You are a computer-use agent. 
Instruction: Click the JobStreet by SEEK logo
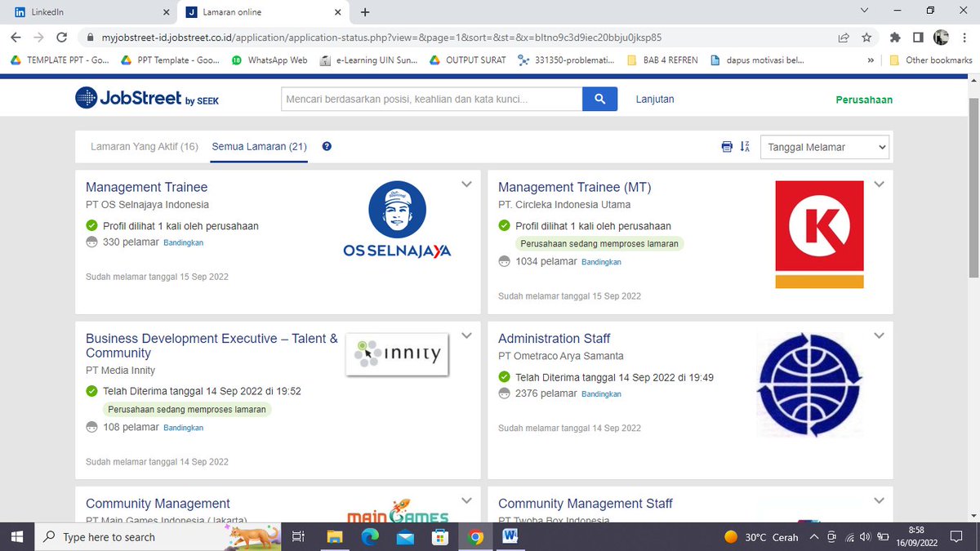tap(147, 99)
